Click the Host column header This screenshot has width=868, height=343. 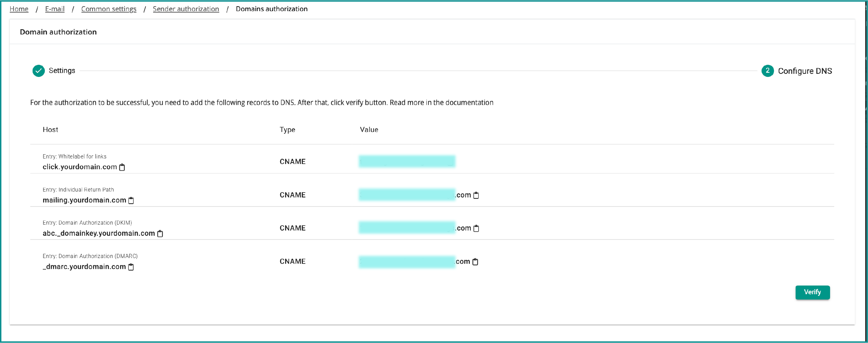(50, 130)
